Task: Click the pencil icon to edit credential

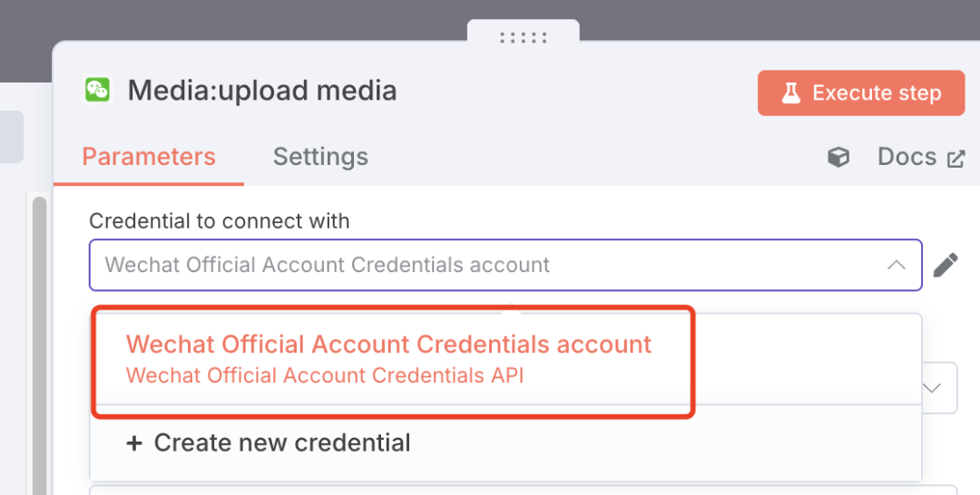Action: tap(946, 266)
